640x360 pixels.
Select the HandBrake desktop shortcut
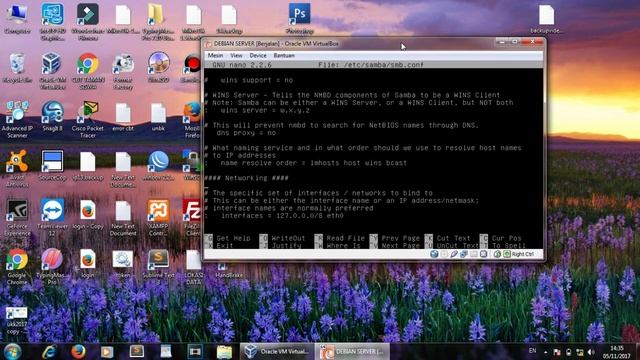(229, 271)
